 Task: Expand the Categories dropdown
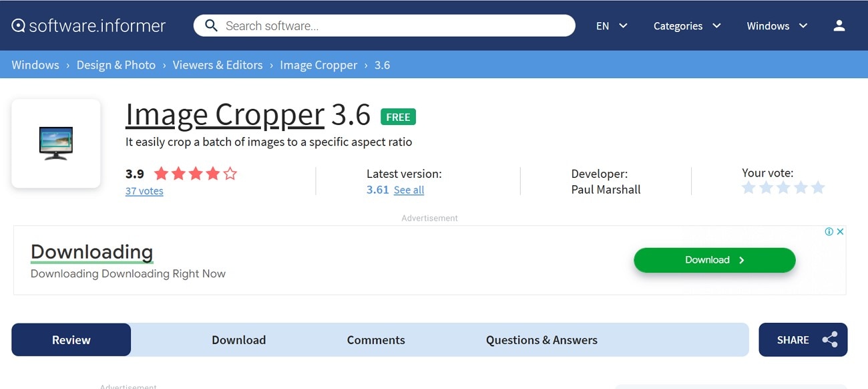pyautogui.click(x=687, y=25)
